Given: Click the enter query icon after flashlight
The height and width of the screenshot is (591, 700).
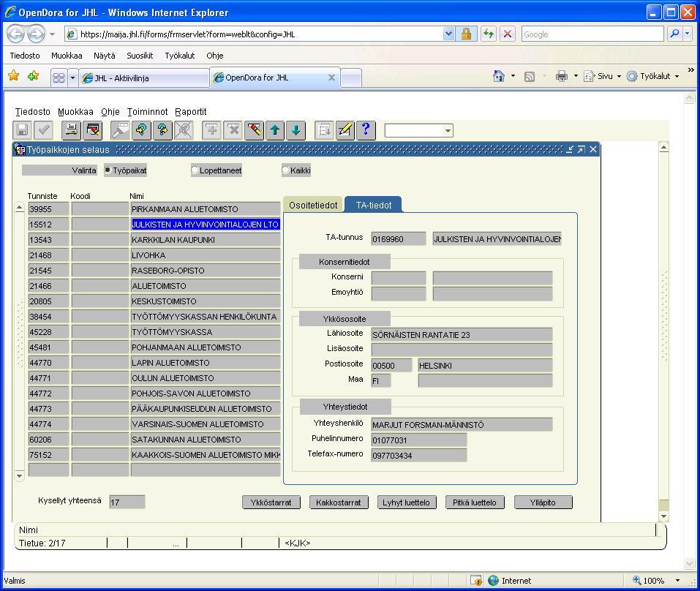Looking at the screenshot, I should pos(141,130).
